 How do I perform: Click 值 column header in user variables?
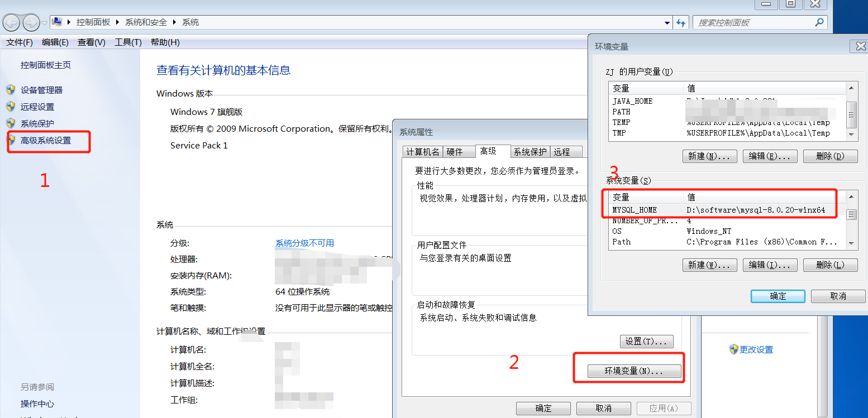[765, 88]
